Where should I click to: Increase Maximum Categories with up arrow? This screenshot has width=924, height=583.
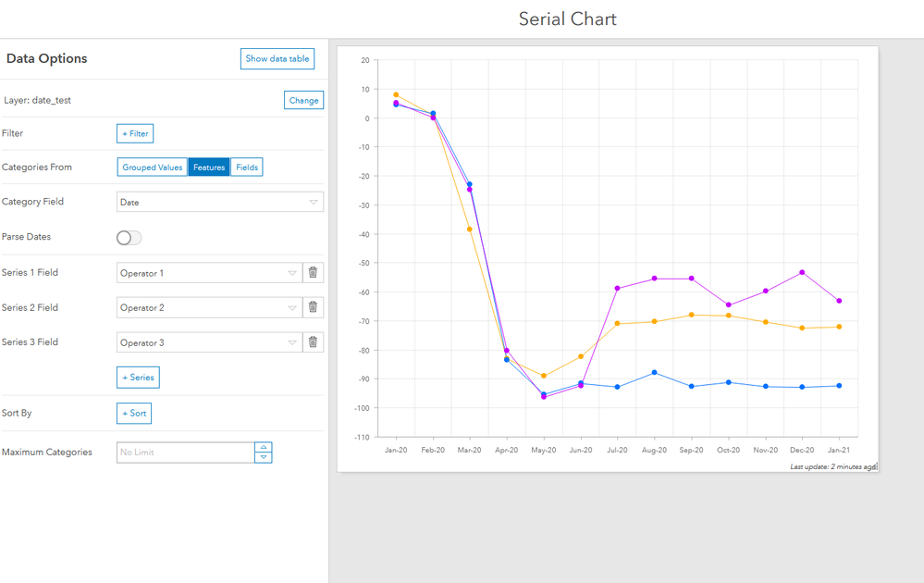(264, 447)
